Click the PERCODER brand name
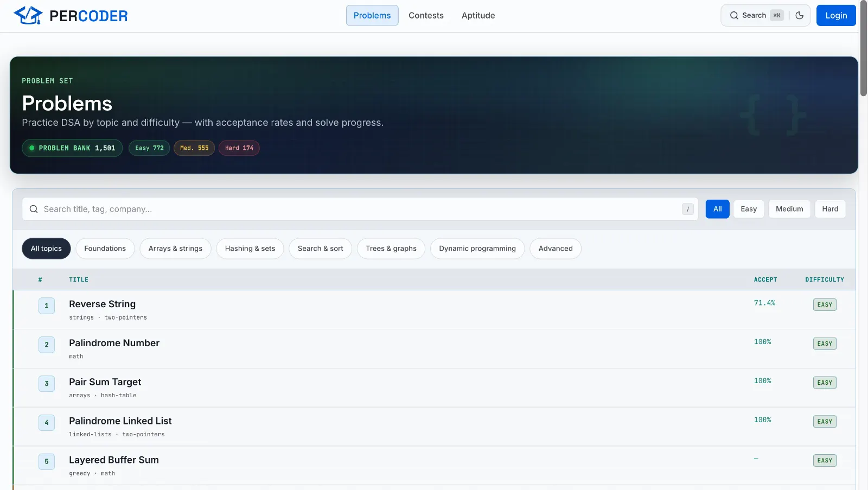Screen dimensions: 868x490 click(88, 16)
